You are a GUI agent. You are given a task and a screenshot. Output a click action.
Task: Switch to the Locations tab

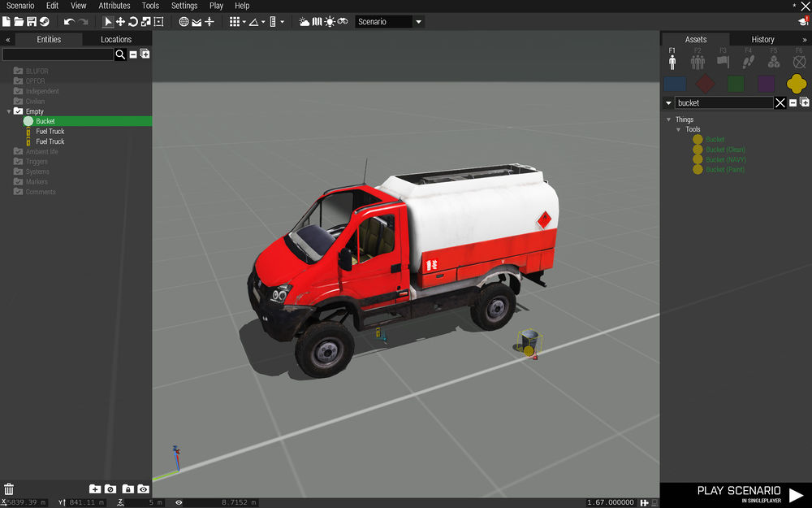pyautogui.click(x=115, y=38)
